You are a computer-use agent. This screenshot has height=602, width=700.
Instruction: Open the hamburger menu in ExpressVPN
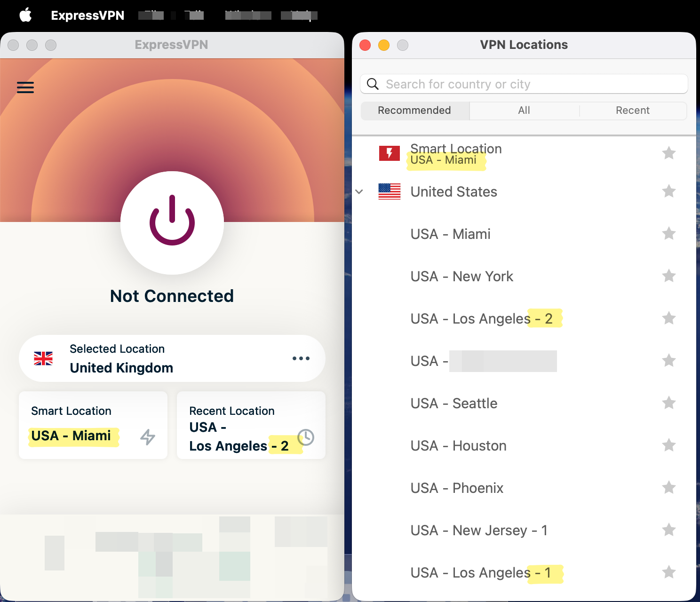(25, 87)
